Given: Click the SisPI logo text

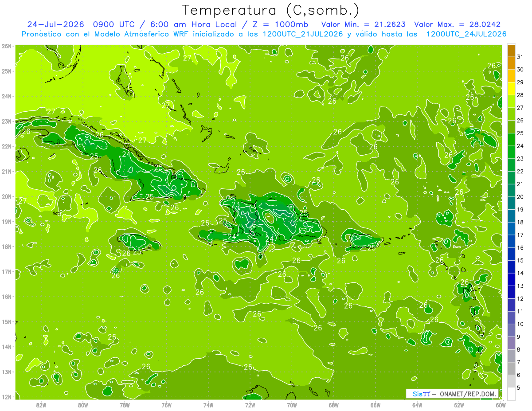Looking at the screenshot, I should coord(421,394).
